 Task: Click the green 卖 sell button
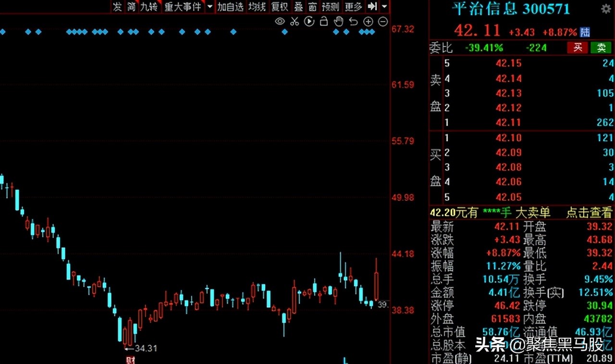[x=601, y=47]
